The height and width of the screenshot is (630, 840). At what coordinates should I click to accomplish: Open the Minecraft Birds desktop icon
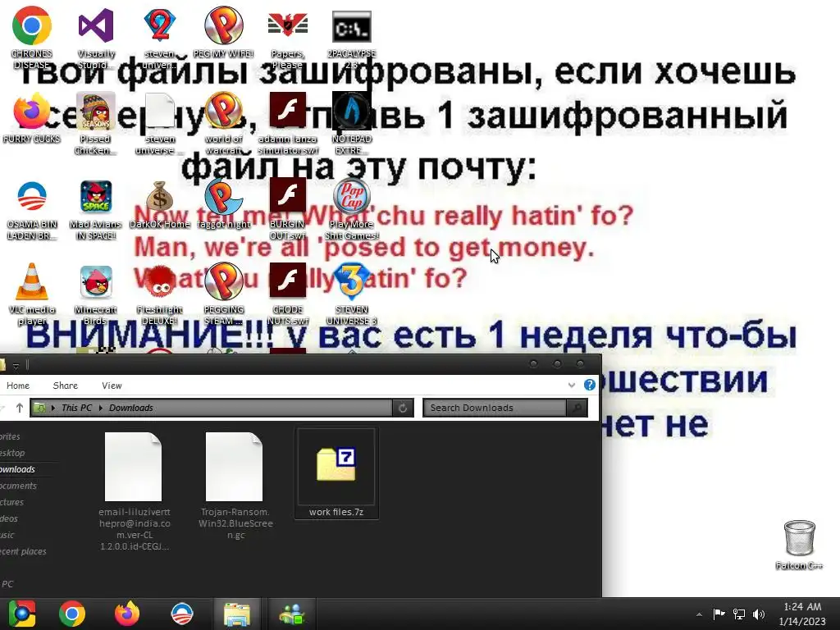click(96, 281)
